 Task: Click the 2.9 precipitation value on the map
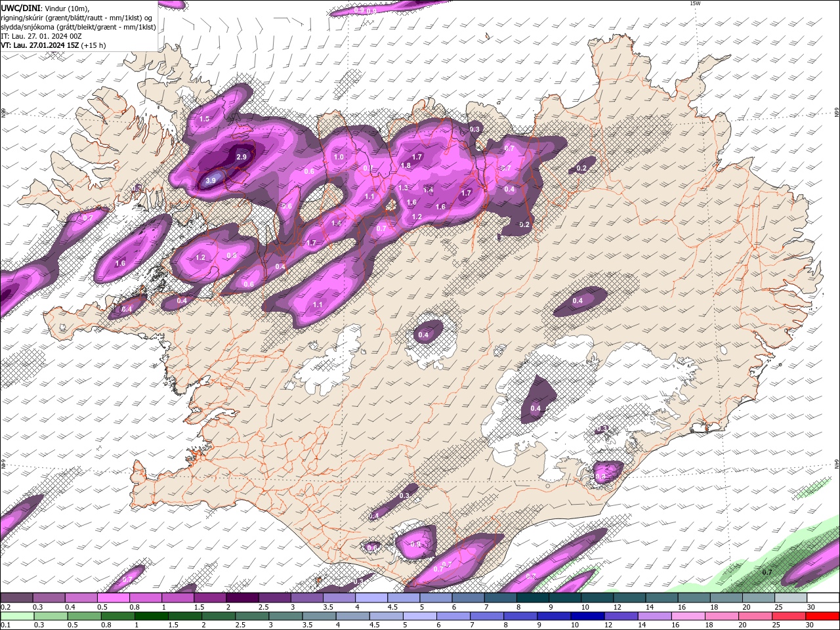[241, 157]
